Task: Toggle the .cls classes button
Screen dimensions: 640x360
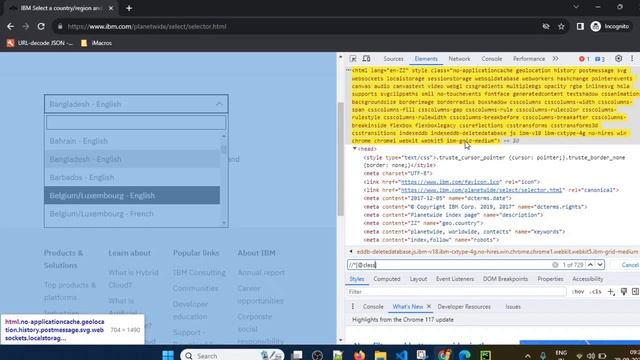Action: (596, 292)
